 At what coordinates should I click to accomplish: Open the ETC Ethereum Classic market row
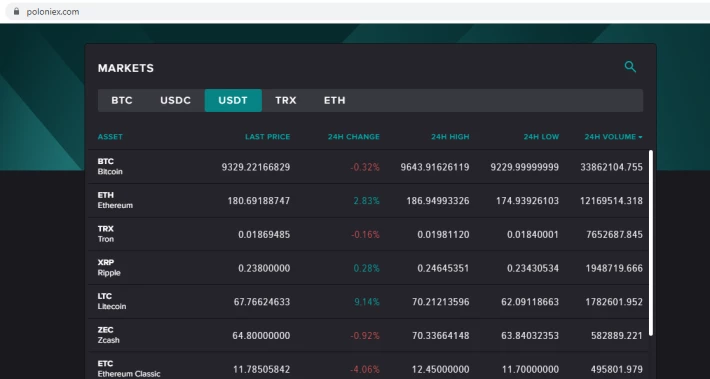pos(368,366)
